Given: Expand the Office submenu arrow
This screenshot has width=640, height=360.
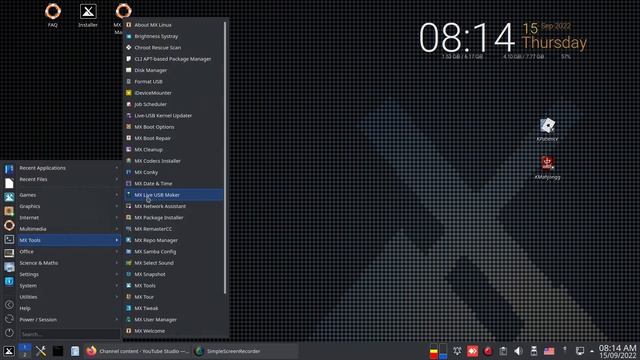Looking at the screenshot, I should tap(117, 251).
